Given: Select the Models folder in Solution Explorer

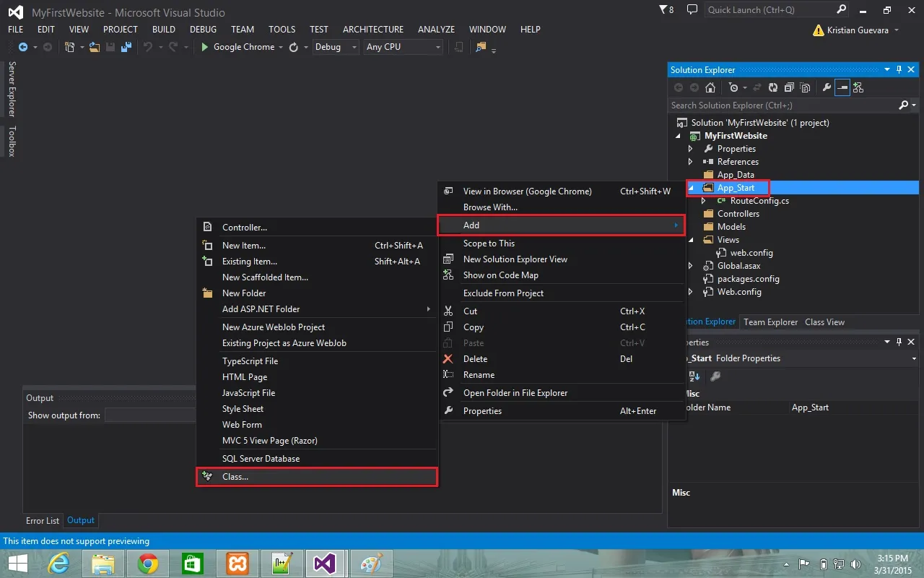Looking at the screenshot, I should [731, 227].
